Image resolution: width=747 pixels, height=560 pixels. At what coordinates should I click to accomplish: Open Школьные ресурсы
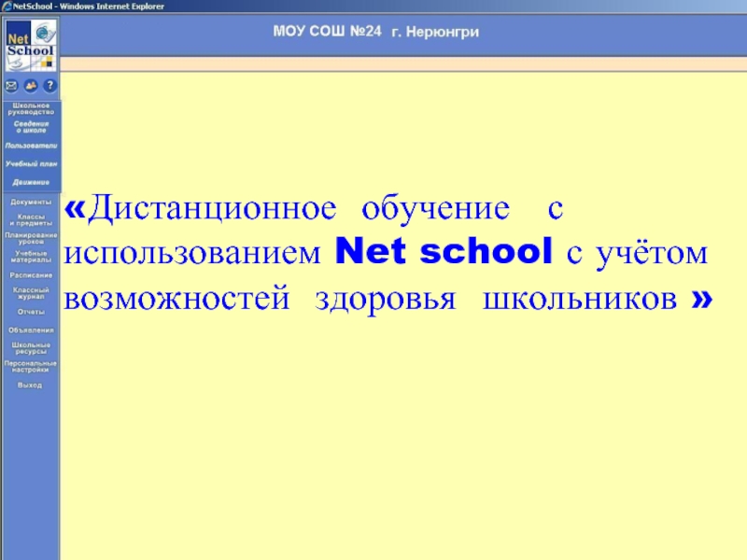(31, 348)
